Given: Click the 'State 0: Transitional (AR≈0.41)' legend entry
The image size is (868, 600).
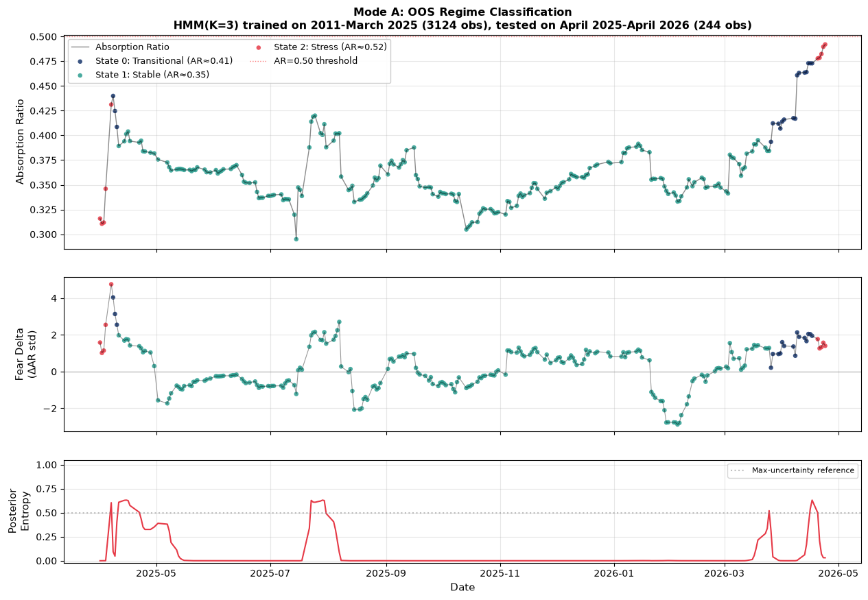Looking at the screenshot, I should point(154,61).
